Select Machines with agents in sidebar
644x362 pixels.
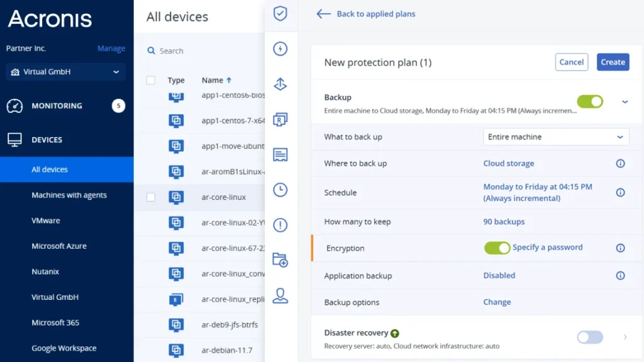[69, 195]
